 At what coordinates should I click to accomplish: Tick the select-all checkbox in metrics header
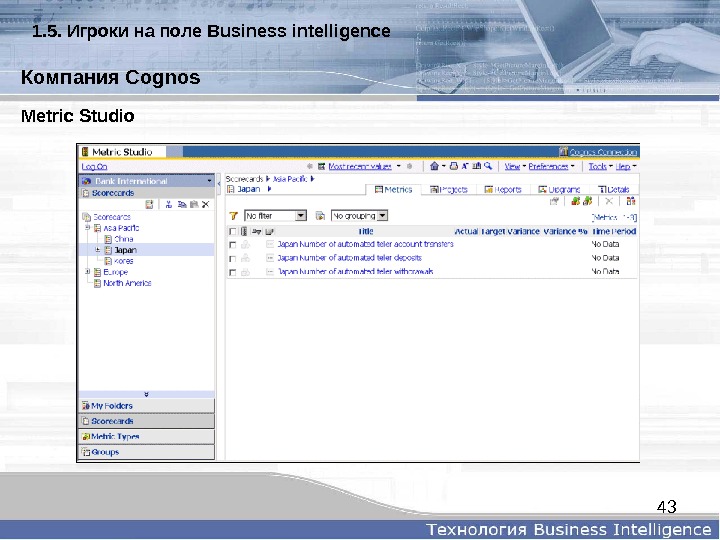(233, 231)
